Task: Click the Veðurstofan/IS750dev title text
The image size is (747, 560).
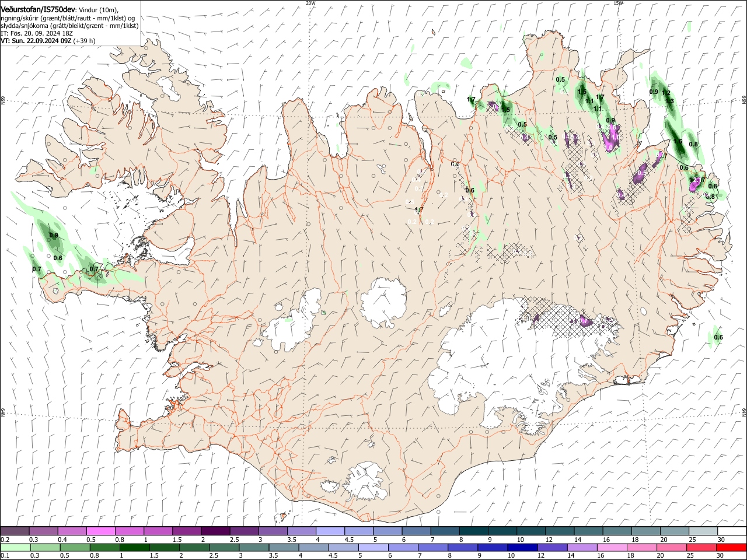Action: coord(37,9)
